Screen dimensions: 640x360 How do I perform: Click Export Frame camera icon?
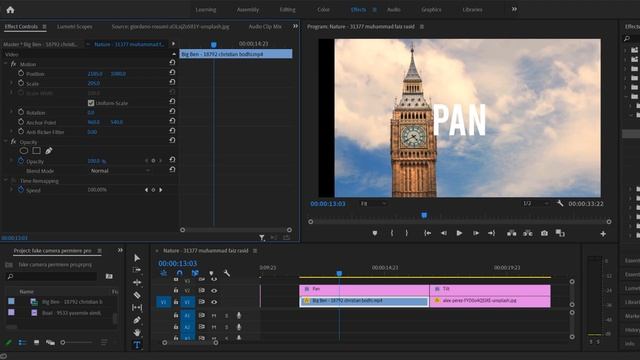[x=544, y=233]
